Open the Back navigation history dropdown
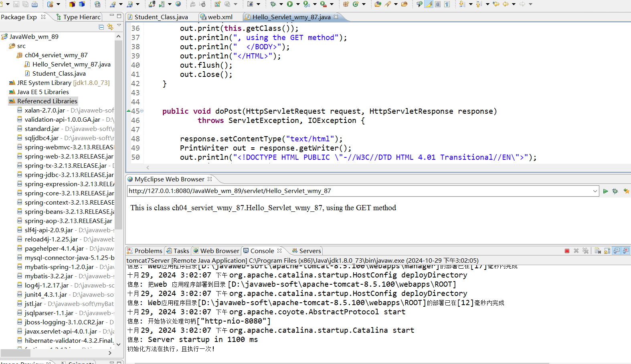This screenshot has width=631, height=364. pyautogui.click(x=514, y=4)
